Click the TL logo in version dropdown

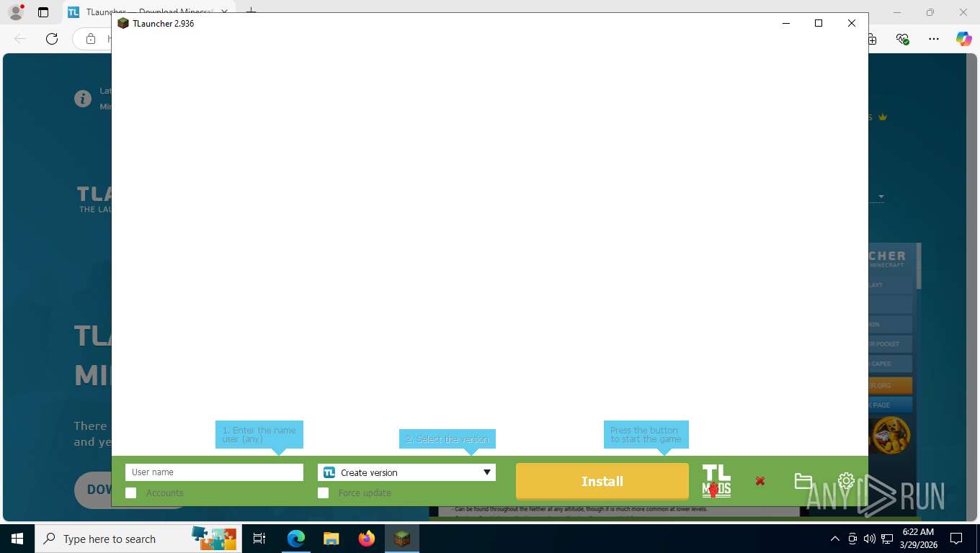(329, 472)
